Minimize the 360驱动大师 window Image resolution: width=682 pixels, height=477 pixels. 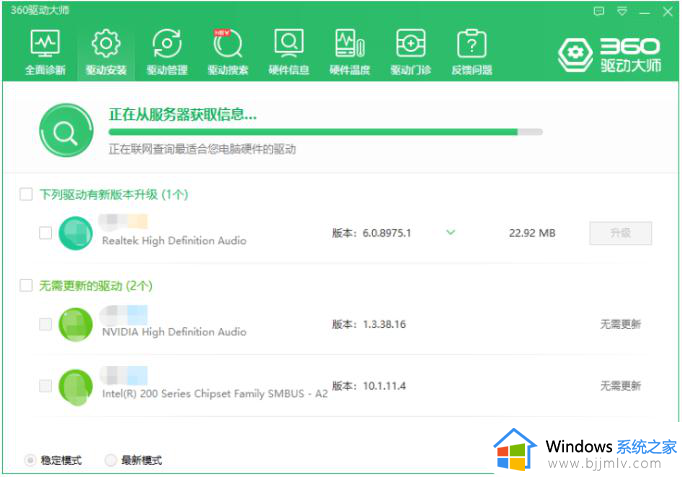pyautogui.click(x=645, y=12)
